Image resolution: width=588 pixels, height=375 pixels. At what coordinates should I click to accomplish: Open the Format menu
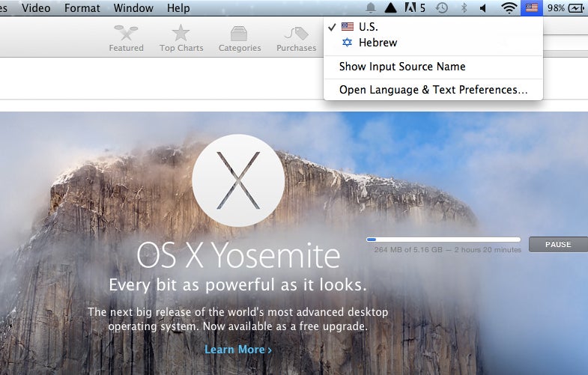[82, 8]
